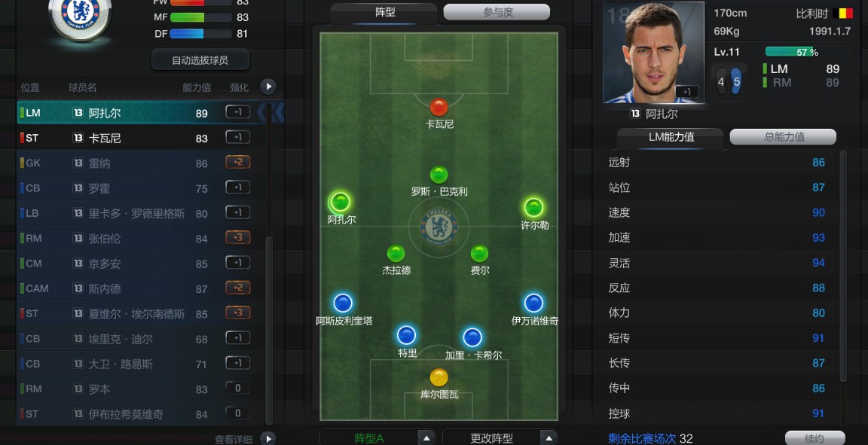Image resolution: width=868 pixels, height=445 pixels.
Task: Open the 阵型A dropdown arrow
Action: click(x=426, y=437)
